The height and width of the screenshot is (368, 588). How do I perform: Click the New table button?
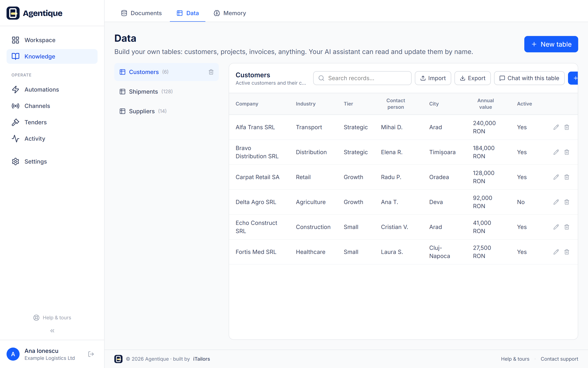click(551, 44)
